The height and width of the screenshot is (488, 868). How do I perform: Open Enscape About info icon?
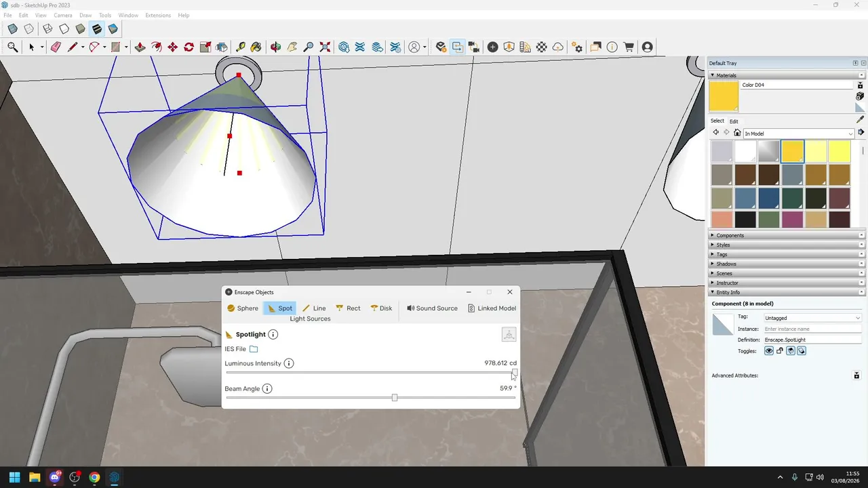point(612,47)
